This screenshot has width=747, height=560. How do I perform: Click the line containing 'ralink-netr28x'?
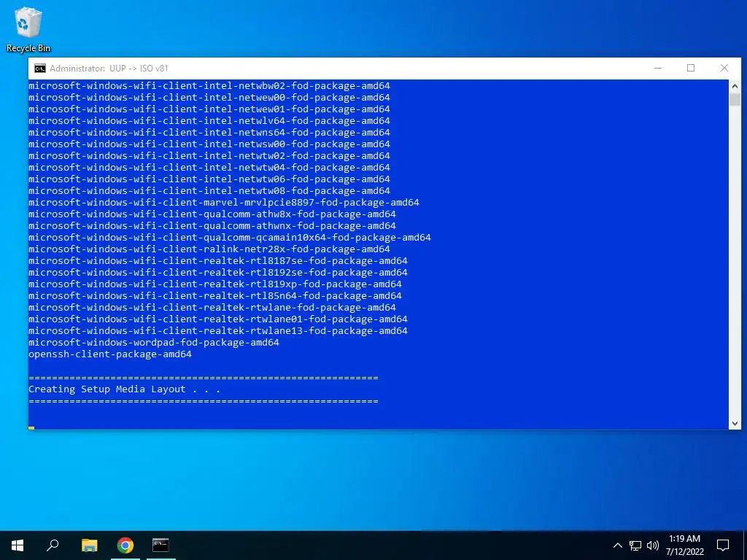(209, 249)
